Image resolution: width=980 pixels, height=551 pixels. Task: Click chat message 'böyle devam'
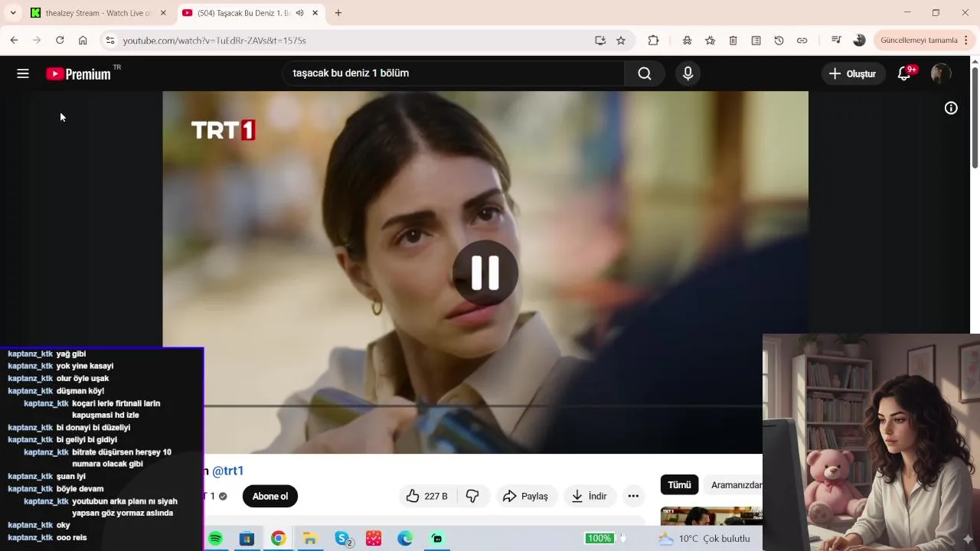(x=80, y=489)
